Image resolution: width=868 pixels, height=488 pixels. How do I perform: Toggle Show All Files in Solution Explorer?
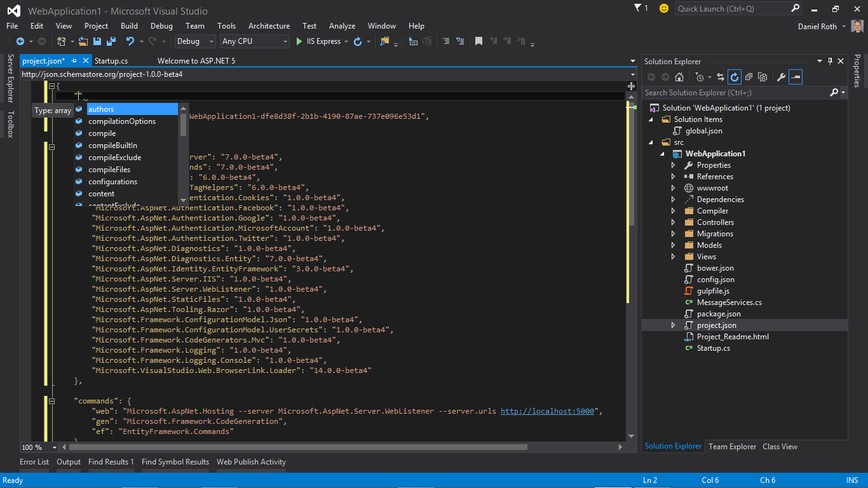click(x=763, y=77)
